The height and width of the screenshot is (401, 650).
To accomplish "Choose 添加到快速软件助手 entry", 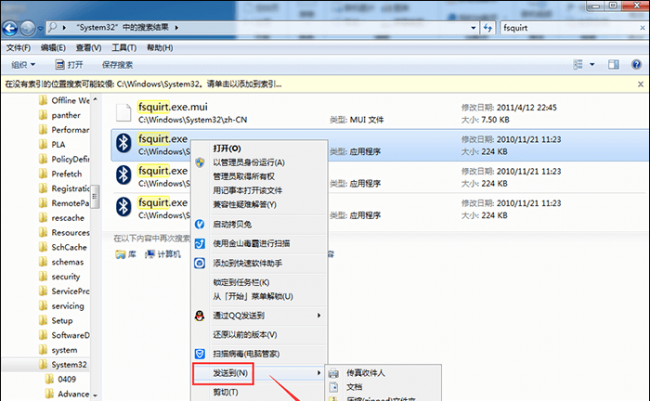I will tap(259, 263).
